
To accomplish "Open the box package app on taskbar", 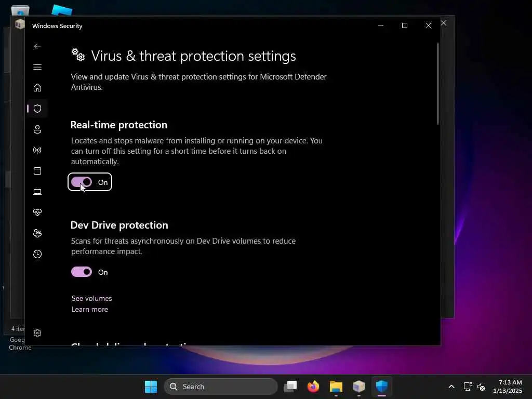I will [358, 387].
